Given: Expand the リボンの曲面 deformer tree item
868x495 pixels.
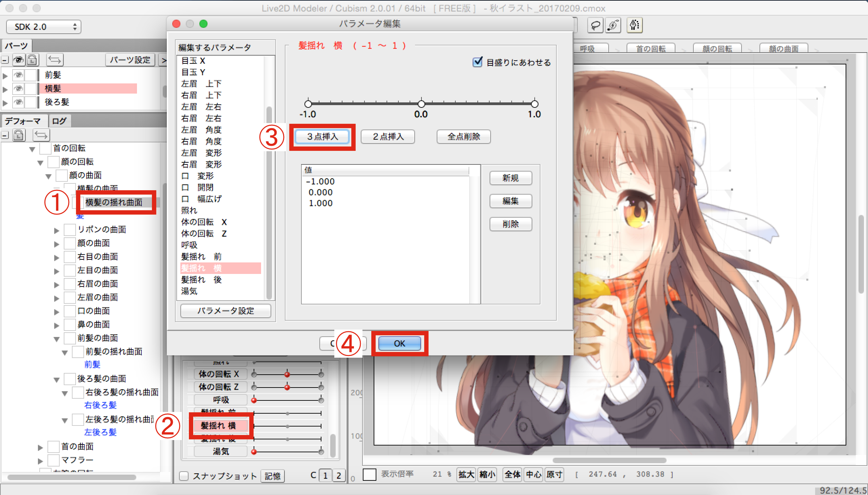Looking at the screenshot, I should [57, 231].
